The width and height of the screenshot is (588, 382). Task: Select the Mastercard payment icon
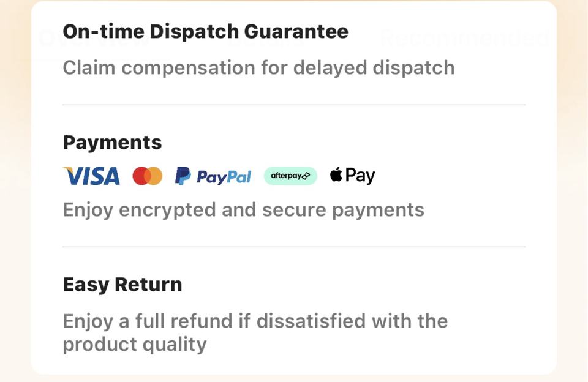(x=148, y=176)
